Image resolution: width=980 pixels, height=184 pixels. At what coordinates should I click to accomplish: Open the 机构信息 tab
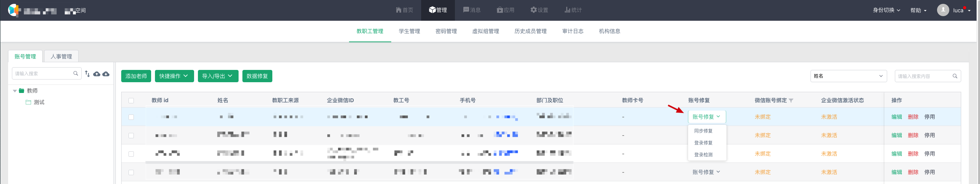pos(609,31)
